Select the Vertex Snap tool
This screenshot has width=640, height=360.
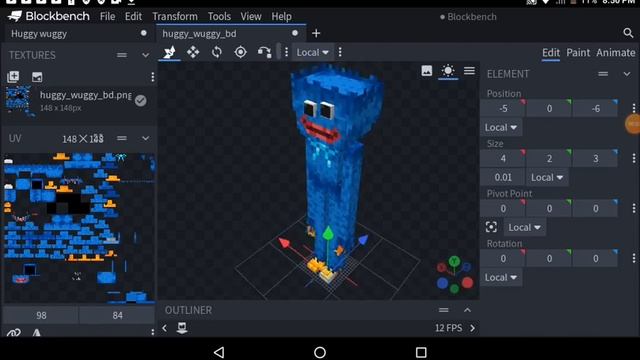[264, 52]
